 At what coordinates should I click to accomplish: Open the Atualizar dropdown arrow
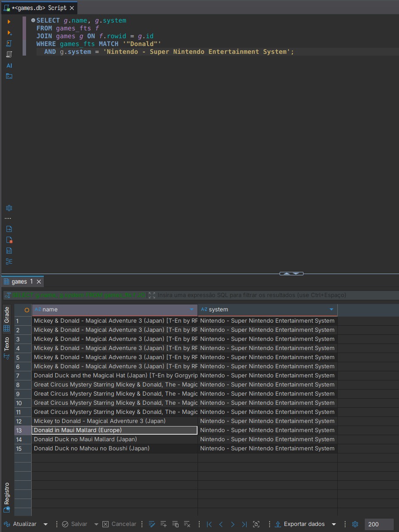click(x=46, y=524)
